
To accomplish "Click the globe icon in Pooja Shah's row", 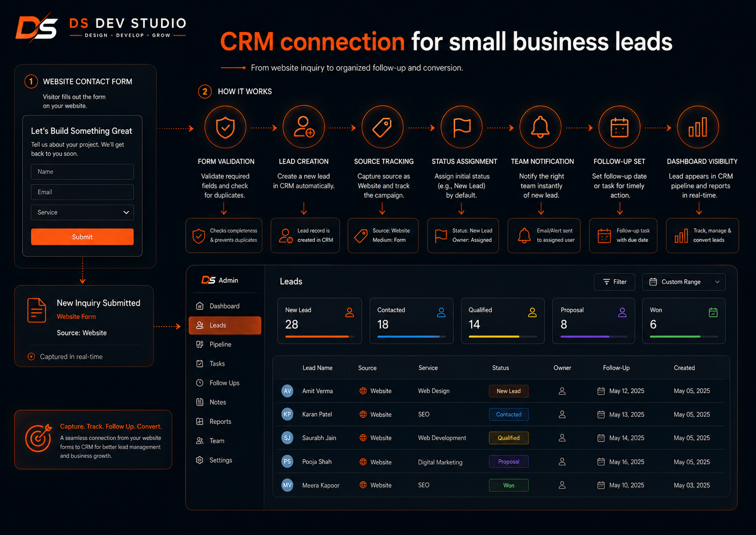I will tap(363, 462).
